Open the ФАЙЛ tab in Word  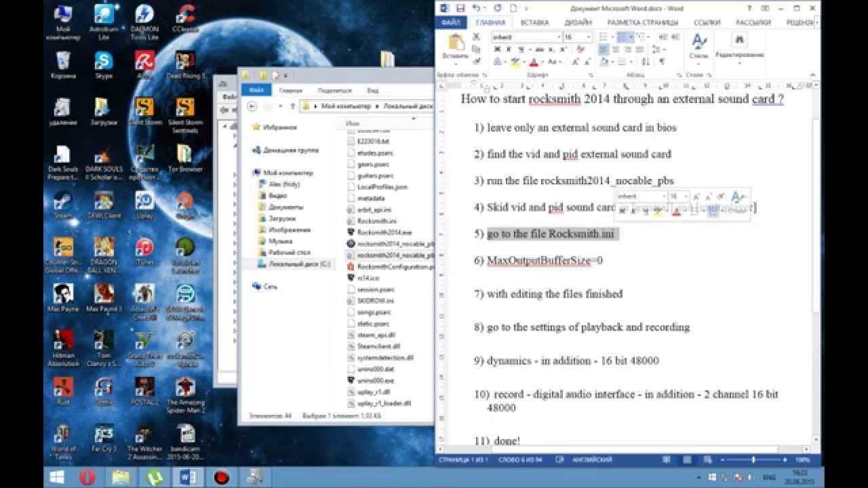tap(451, 22)
